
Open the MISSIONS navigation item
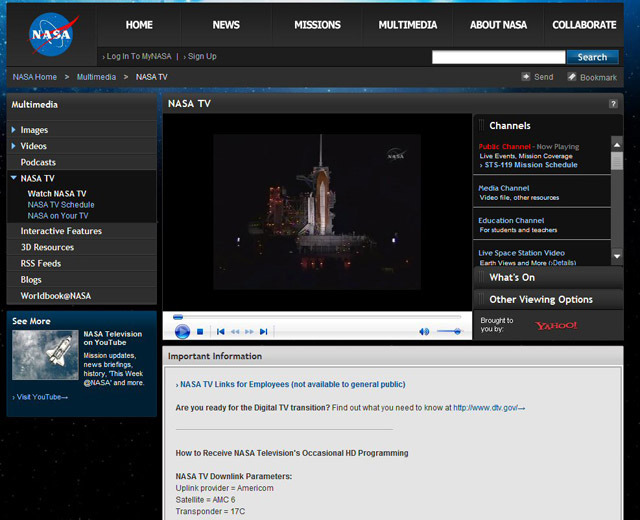[317, 25]
